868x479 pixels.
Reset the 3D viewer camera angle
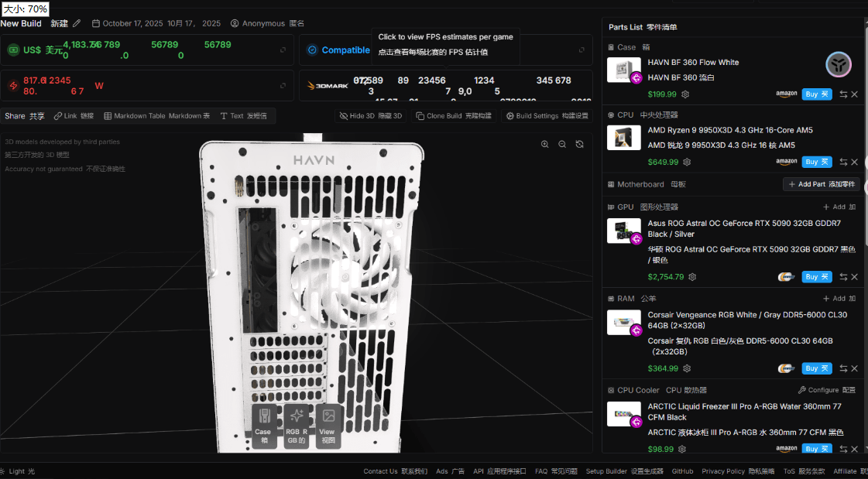tap(580, 144)
